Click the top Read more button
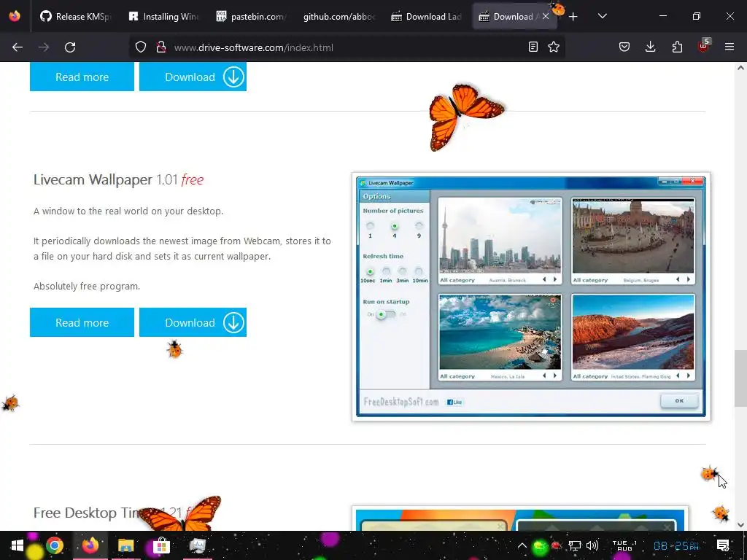Screen dimensions: 747x560 click(x=82, y=77)
